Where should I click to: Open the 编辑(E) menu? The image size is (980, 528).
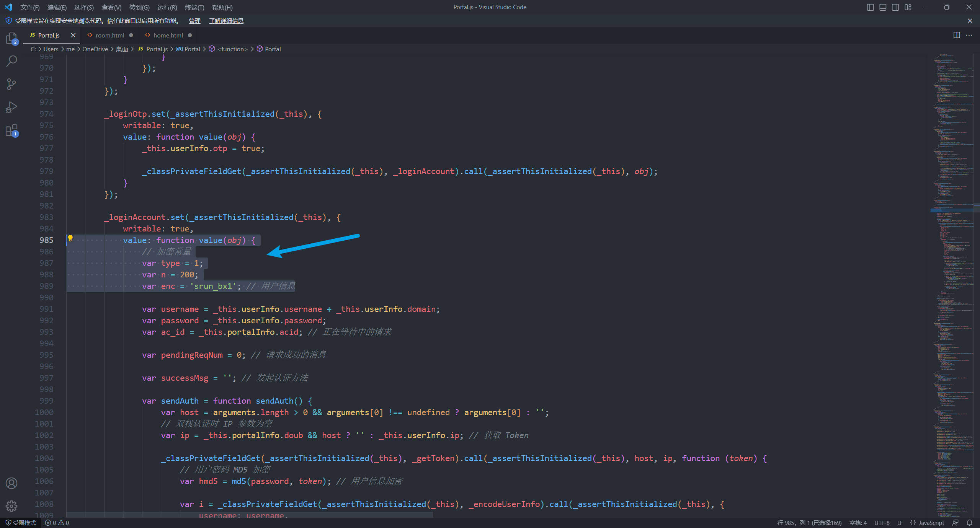57,7
